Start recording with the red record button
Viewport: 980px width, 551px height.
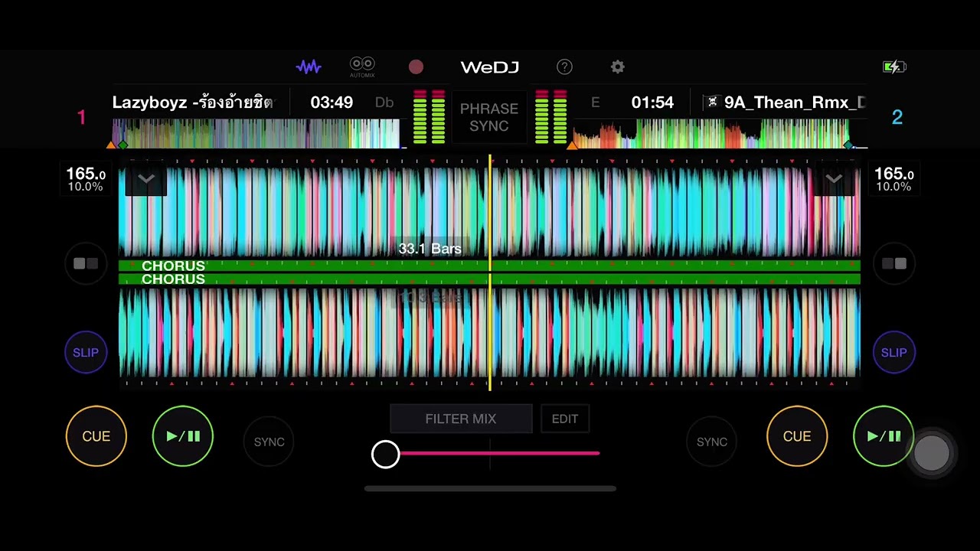click(416, 67)
